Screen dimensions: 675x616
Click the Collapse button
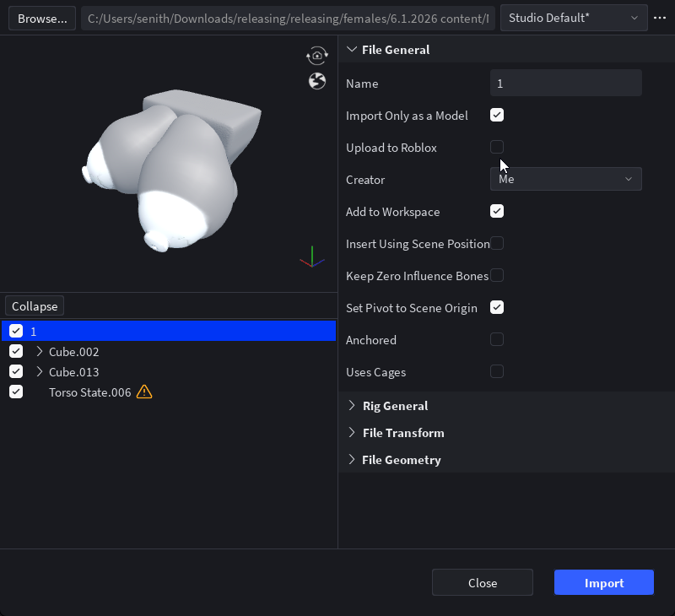click(35, 306)
